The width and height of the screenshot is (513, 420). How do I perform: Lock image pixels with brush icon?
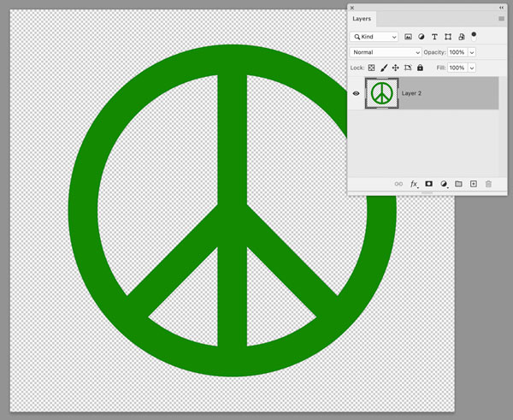pyautogui.click(x=384, y=68)
